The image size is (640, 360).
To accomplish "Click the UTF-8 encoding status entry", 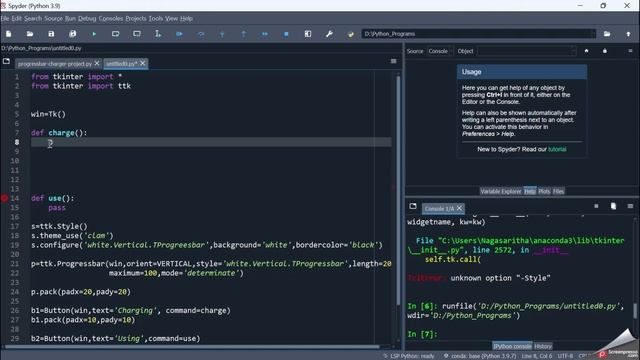I will coord(565,356).
